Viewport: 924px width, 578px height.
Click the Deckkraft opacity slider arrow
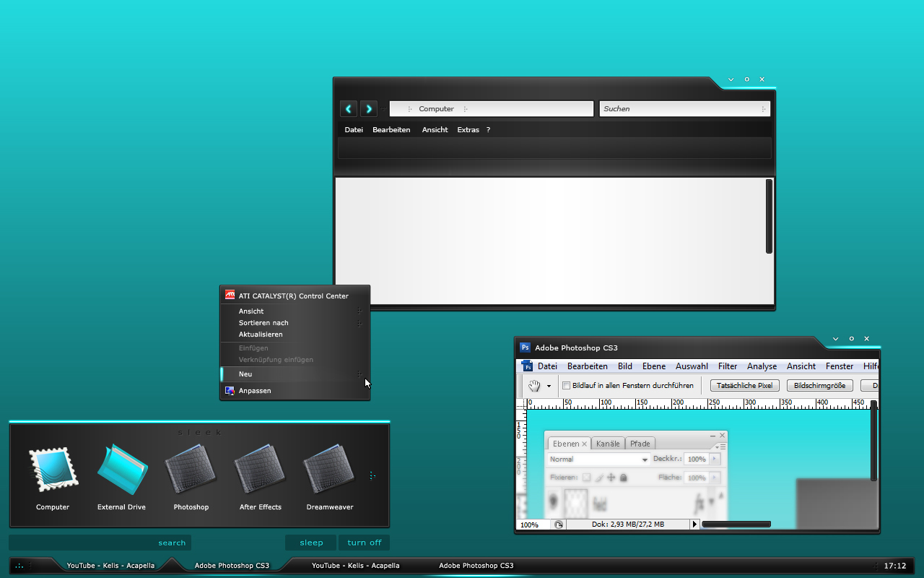(x=715, y=460)
